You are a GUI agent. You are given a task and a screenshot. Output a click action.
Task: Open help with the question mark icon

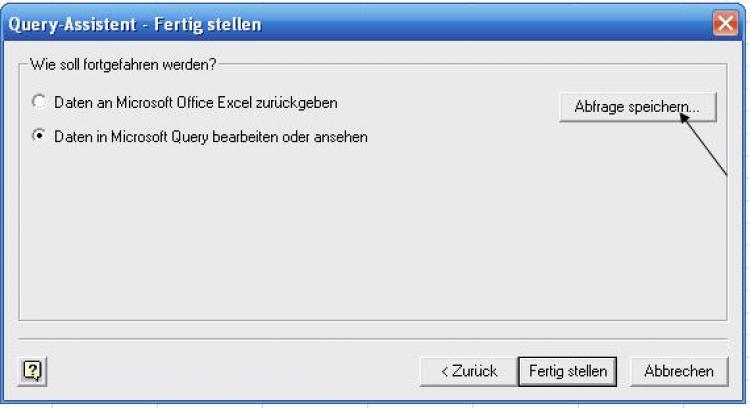tap(31, 371)
